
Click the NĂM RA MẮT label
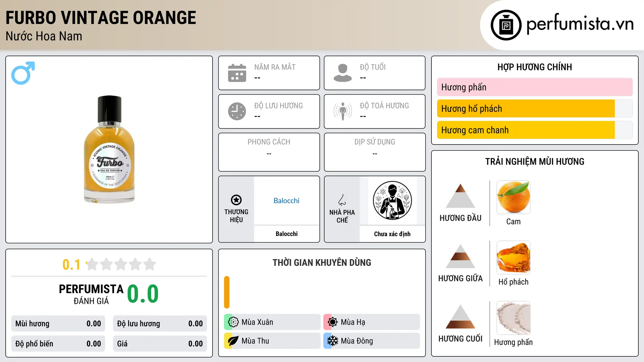click(x=275, y=67)
